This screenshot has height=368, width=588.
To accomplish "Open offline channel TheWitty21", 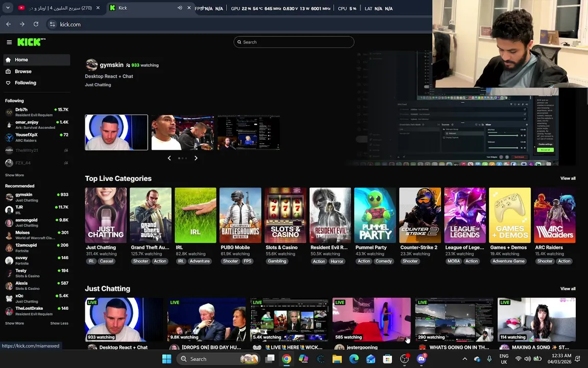I will click(37, 150).
